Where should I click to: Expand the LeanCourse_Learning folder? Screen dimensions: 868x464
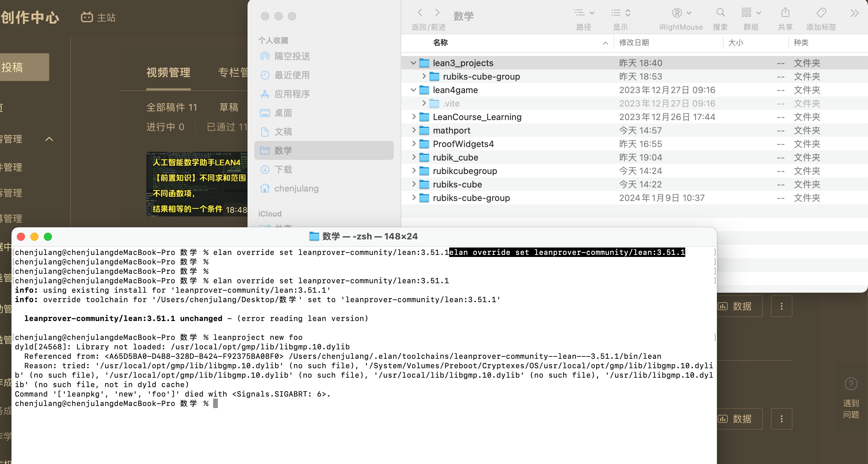coord(413,117)
